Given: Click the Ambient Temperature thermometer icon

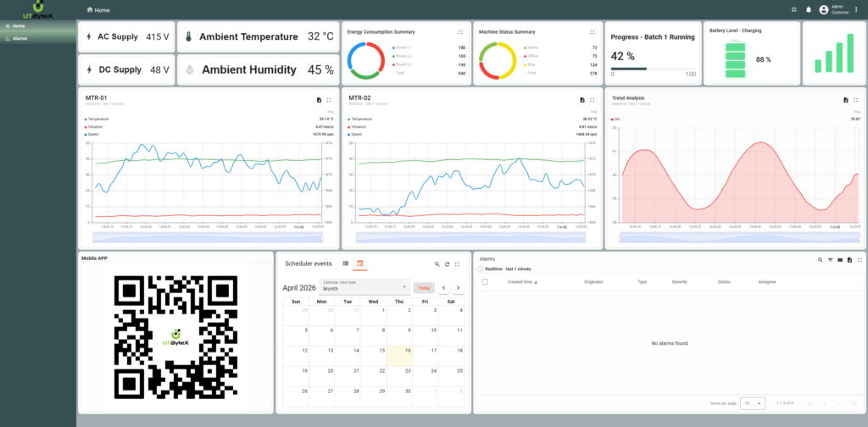Looking at the screenshot, I should click(x=189, y=37).
